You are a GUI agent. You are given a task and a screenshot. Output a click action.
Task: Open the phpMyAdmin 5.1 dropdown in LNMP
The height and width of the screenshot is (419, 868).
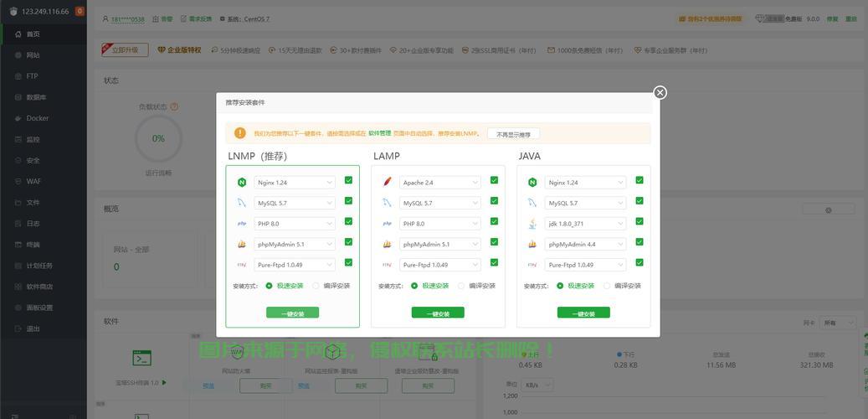tap(295, 244)
